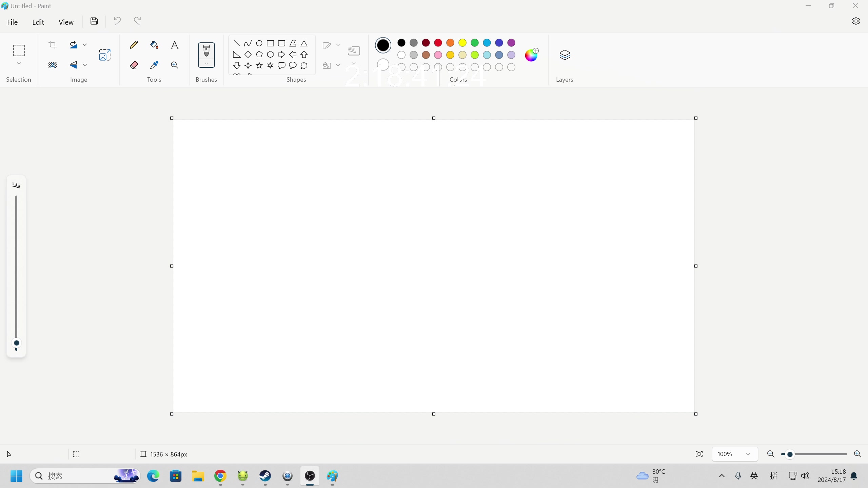Select the Magnifier tool
The image size is (868, 488).
(175, 65)
